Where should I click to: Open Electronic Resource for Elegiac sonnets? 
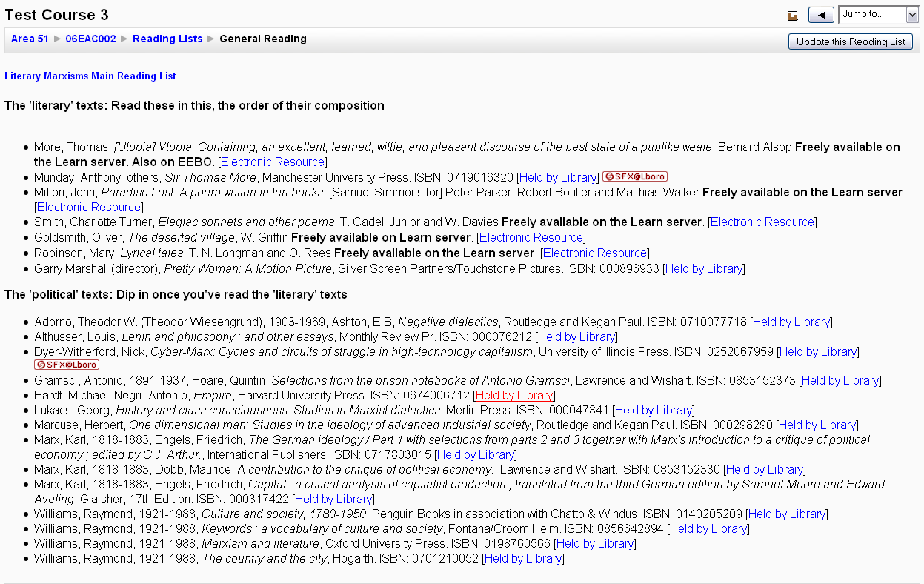(762, 222)
